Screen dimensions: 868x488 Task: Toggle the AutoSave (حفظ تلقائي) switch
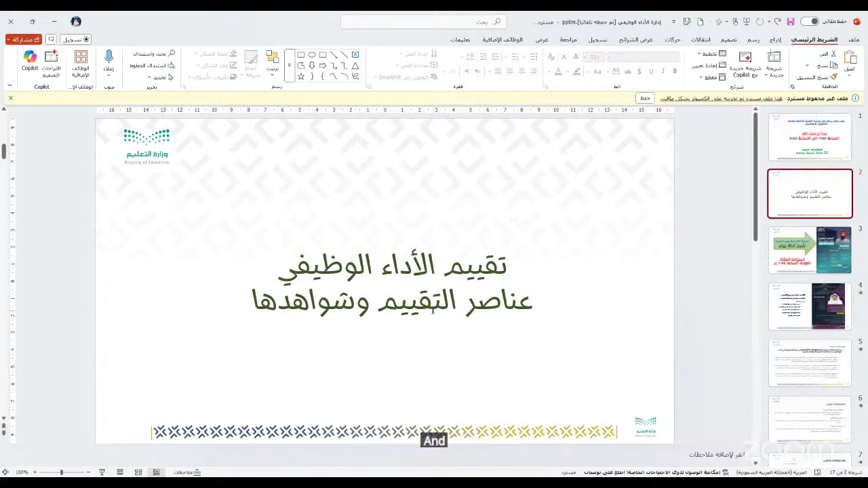coord(810,22)
